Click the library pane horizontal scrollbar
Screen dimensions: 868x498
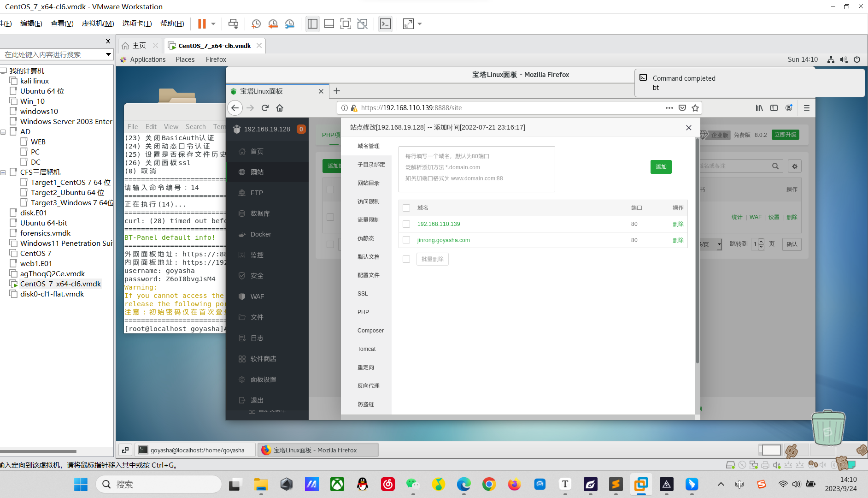pyautogui.click(x=38, y=451)
